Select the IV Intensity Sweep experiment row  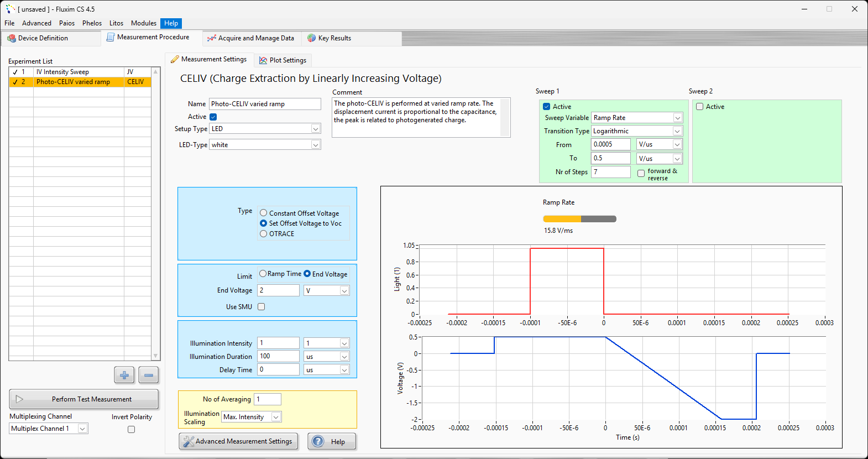pyautogui.click(x=80, y=72)
